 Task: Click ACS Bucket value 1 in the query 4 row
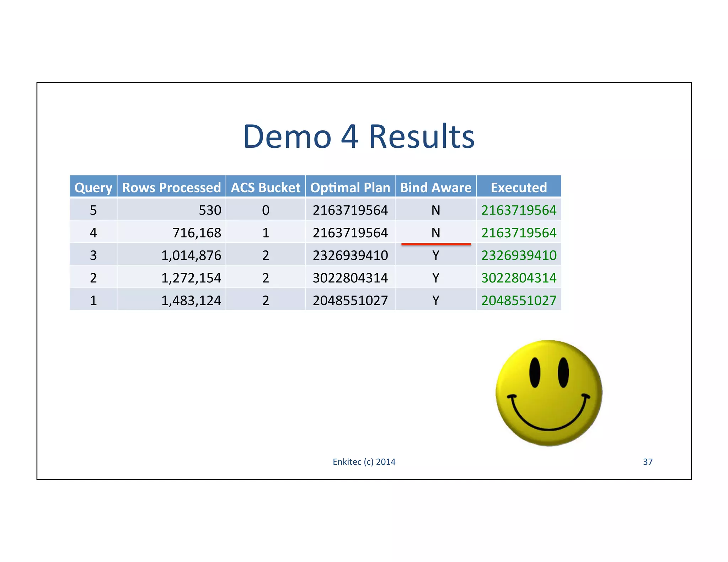click(x=266, y=233)
